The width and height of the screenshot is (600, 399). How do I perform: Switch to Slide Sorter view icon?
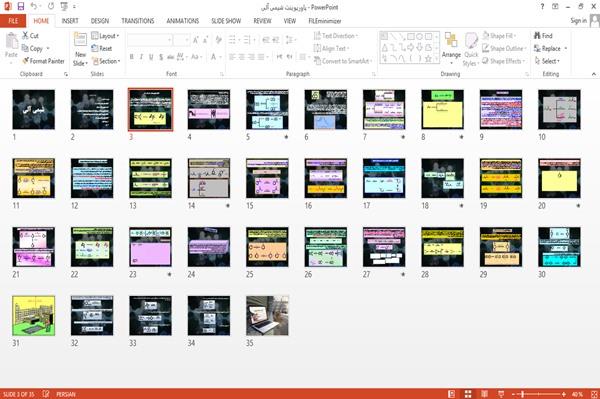tap(468, 394)
